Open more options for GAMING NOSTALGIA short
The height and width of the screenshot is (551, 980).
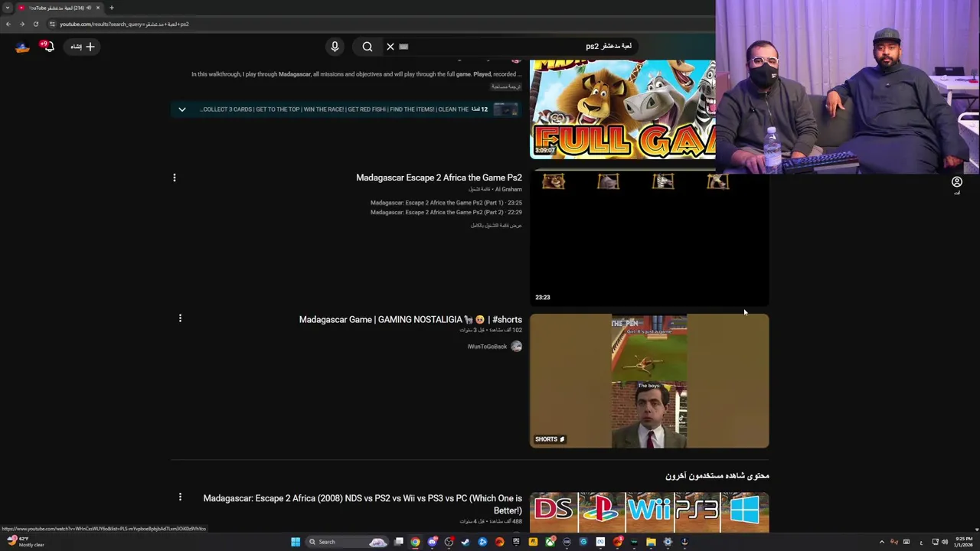(180, 318)
